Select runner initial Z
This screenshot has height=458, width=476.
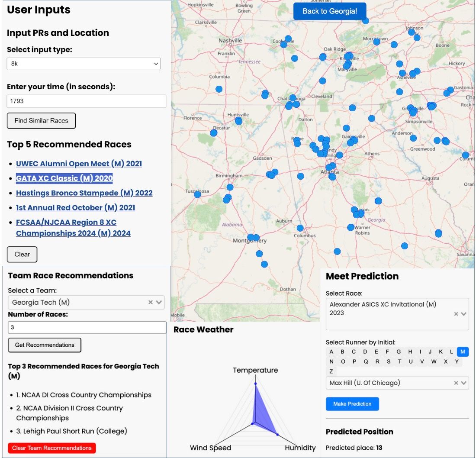331,371
